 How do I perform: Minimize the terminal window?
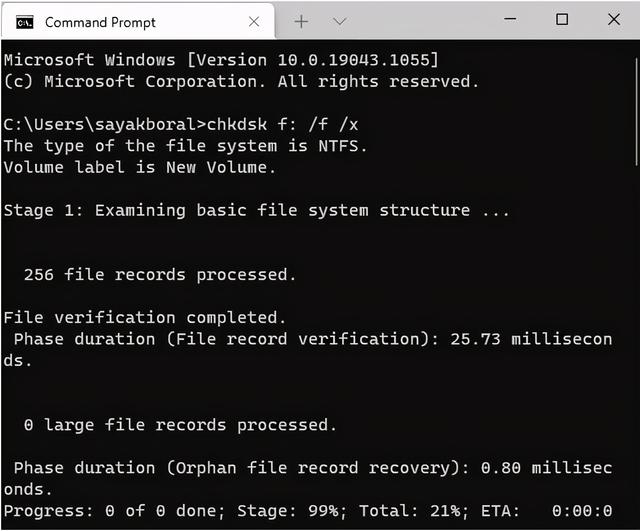[x=510, y=19]
